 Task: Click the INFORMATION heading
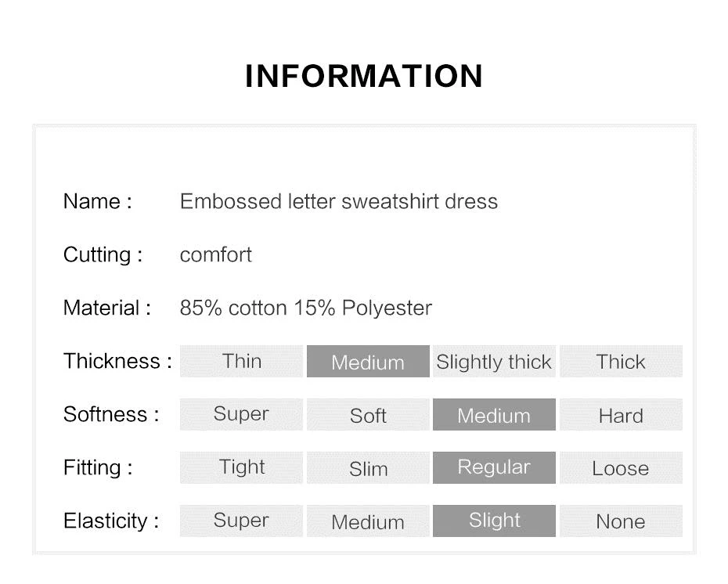point(364,76)
